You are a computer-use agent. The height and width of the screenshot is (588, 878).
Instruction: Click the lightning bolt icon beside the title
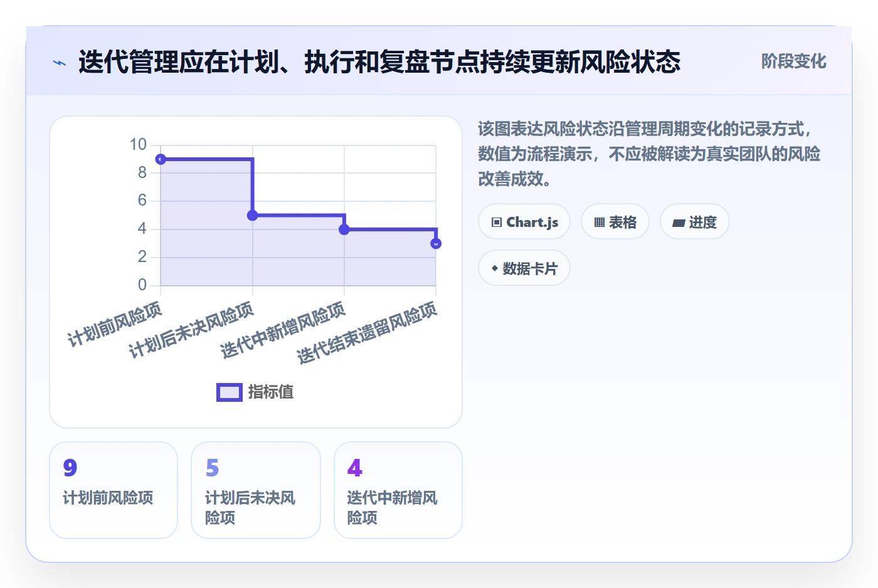[60, 63]
